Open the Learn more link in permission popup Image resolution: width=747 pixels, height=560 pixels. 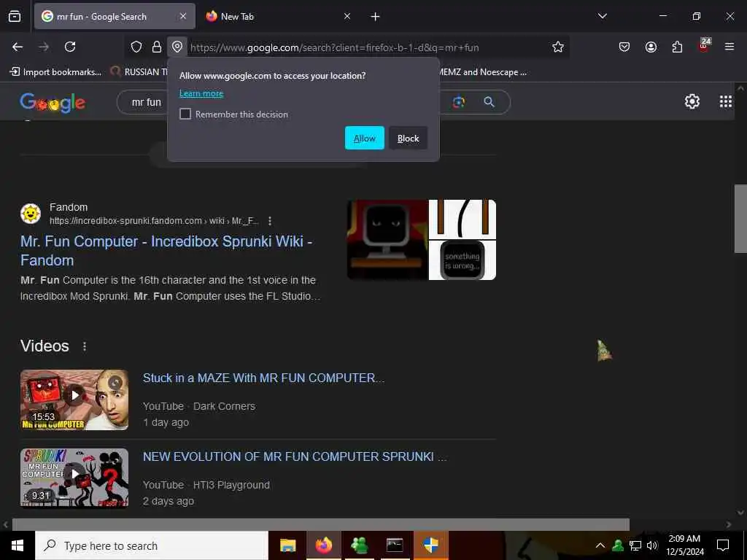201,93
